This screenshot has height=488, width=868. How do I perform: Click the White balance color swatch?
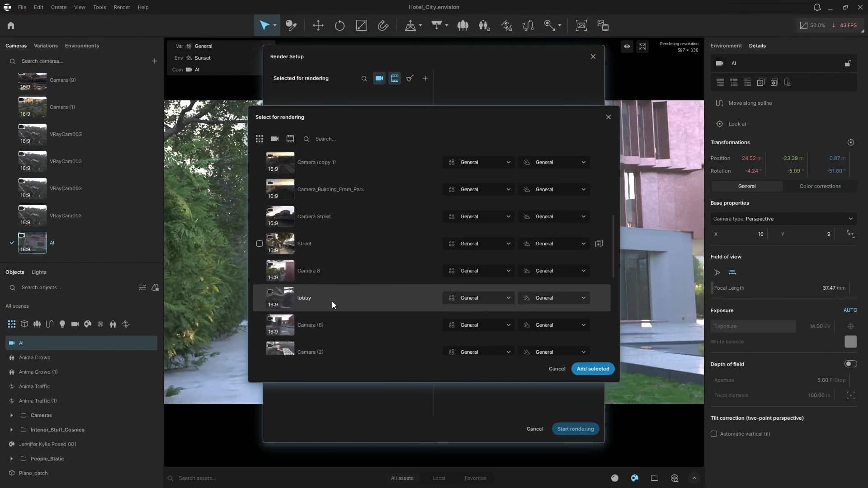[x=850, y=342]
